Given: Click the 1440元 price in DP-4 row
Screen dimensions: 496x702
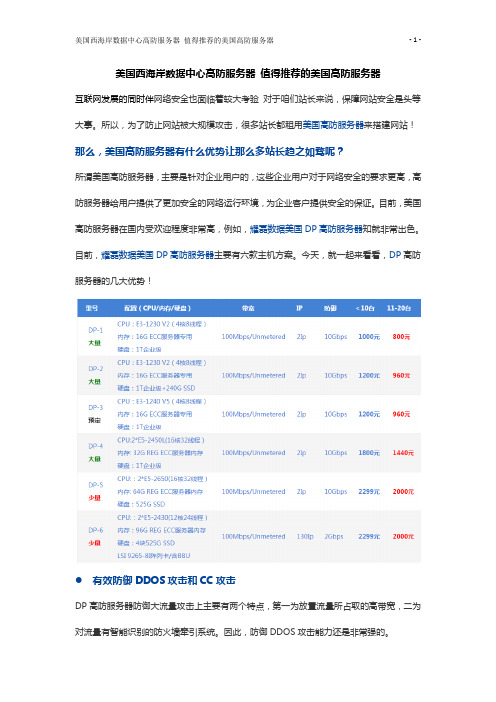Looking at the screenshot, I should pos(403,453).
